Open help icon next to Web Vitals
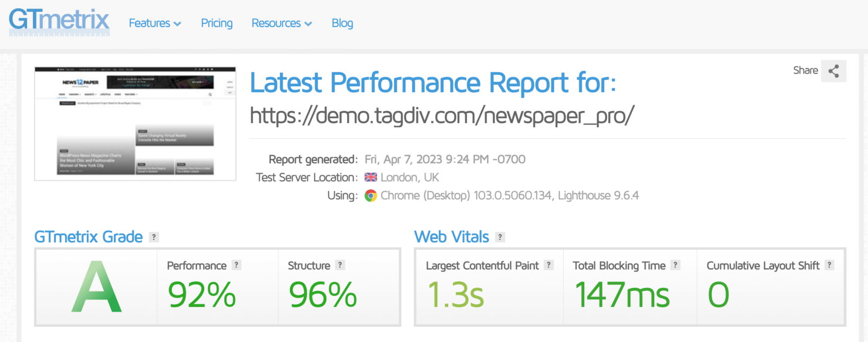Screen dimensions: 868x342 [x=500, y=237]
